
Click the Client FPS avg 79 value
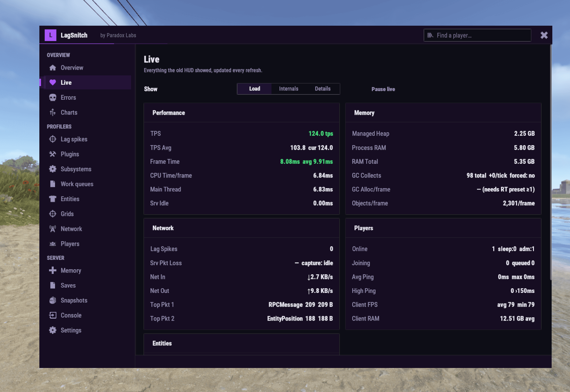point(516,305)
